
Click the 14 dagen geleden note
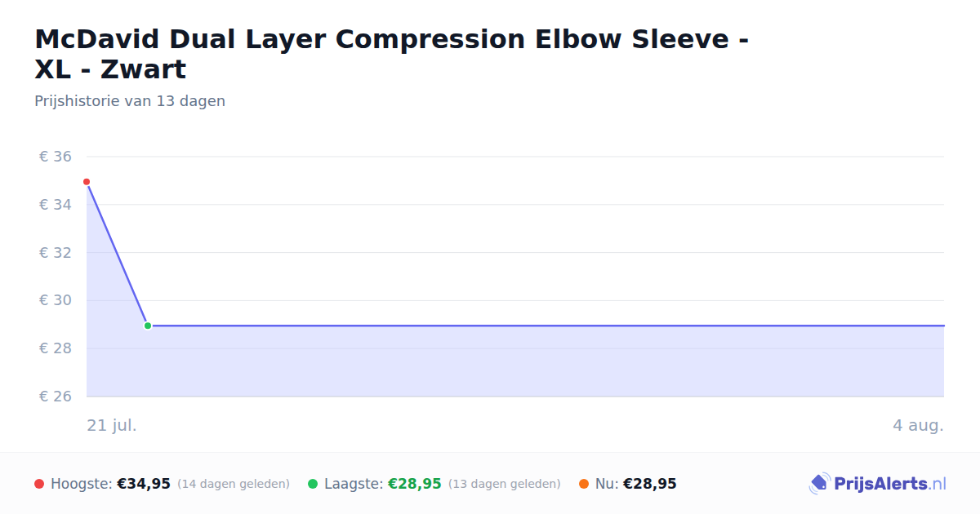coord(234,484)
